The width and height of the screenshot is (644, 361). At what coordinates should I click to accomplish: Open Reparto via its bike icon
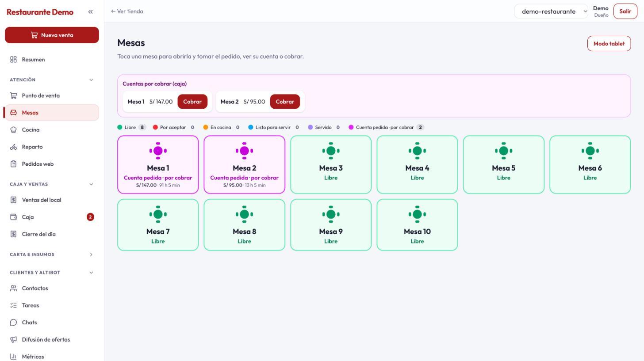13,147
